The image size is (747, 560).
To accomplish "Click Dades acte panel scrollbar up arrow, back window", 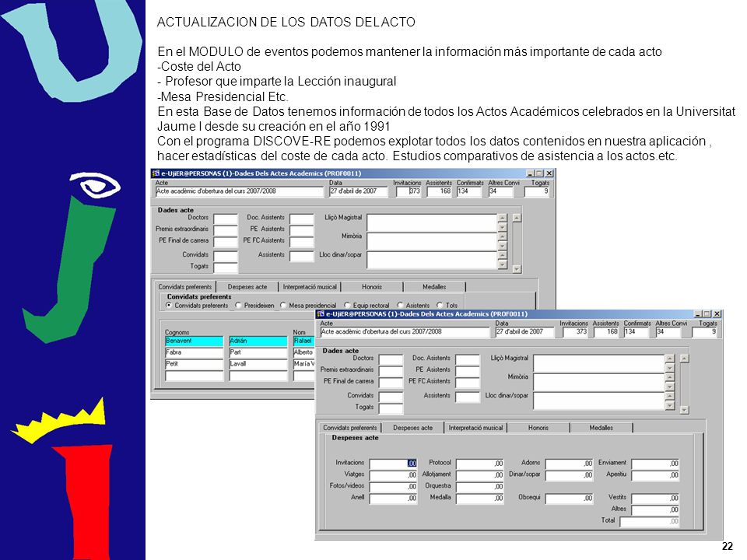I will click(x=517, y=218).
